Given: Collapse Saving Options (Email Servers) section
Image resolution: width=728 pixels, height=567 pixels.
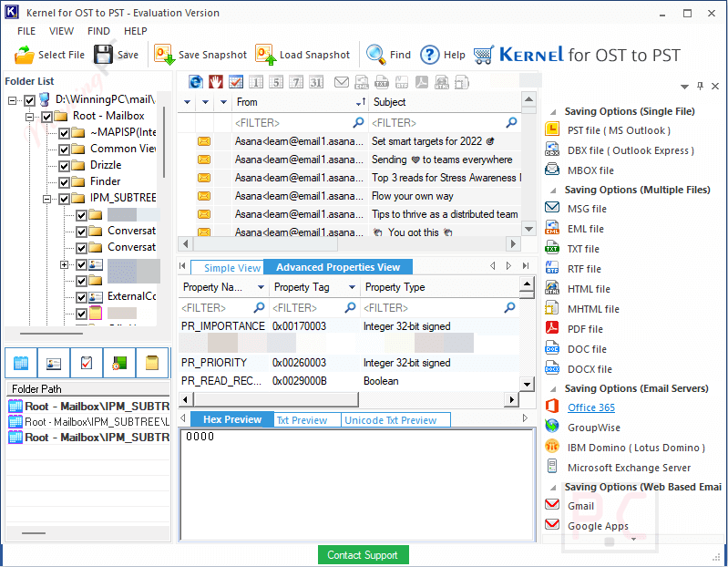Looking at the screenshot, I should pos(553,389).
